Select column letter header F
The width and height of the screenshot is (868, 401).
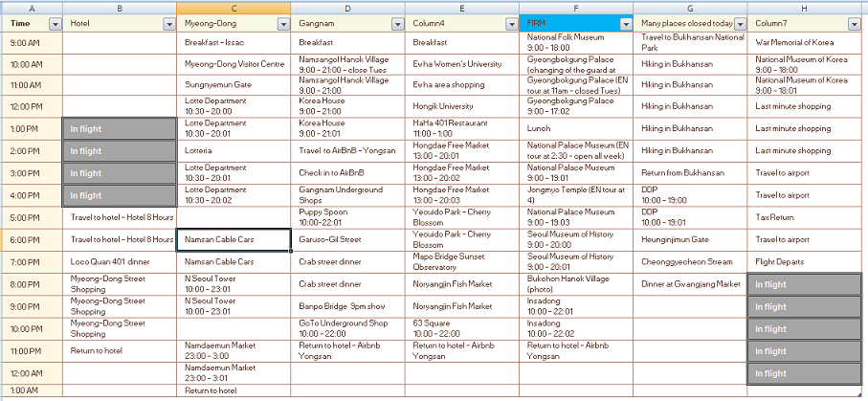pos(578,8)
